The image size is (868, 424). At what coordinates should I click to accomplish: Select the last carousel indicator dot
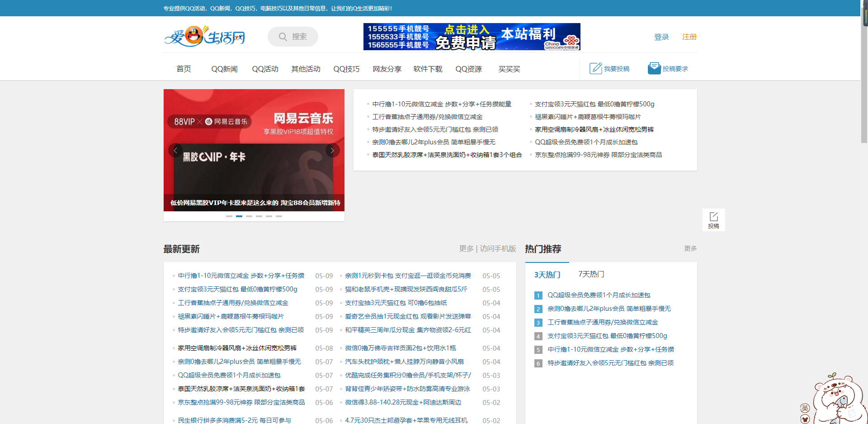click(279, 216)
